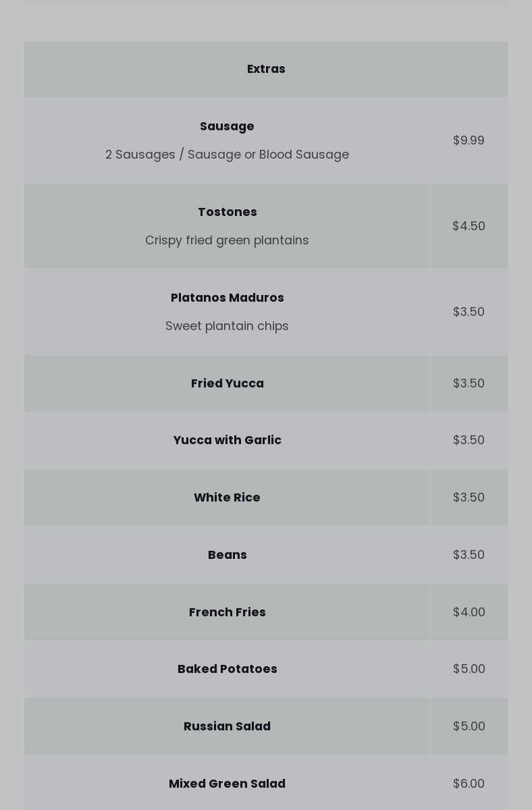The image size is (532, 810).
Task: Select the Russian Salad item name
Action: click(x=227, y=726)
